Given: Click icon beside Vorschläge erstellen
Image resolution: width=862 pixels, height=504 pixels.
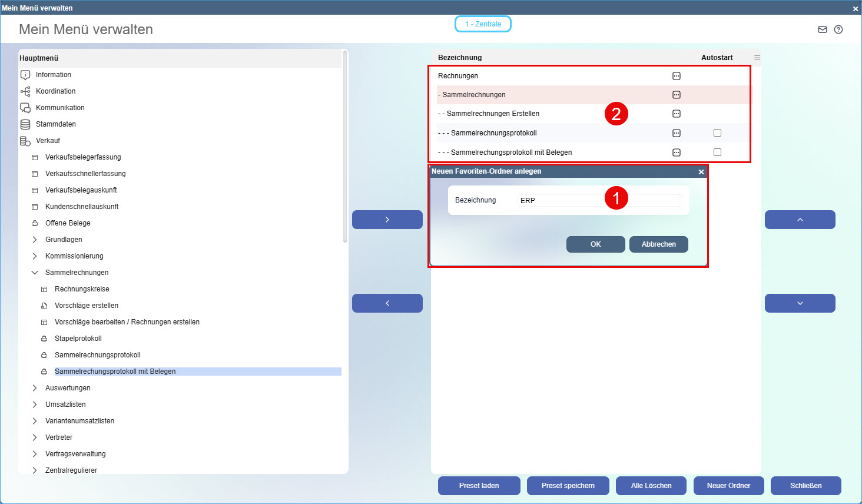Looking at the screenshot, I should tap(44, 306).
